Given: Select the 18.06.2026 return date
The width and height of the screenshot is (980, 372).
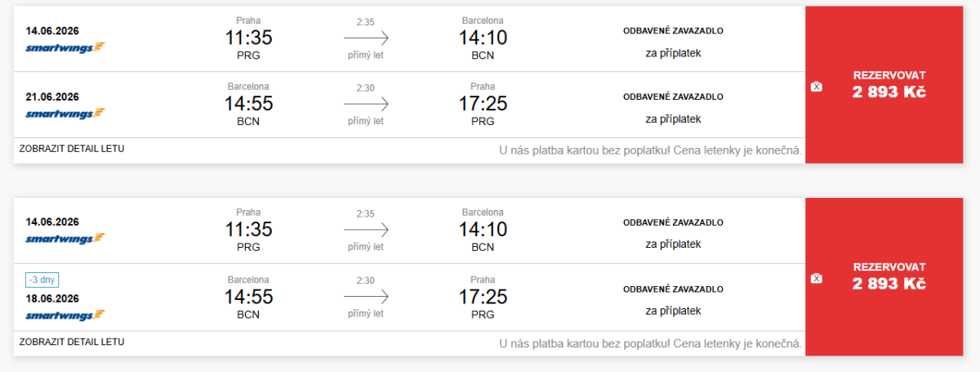Looking at the screenshot, I should click(52, 298).
